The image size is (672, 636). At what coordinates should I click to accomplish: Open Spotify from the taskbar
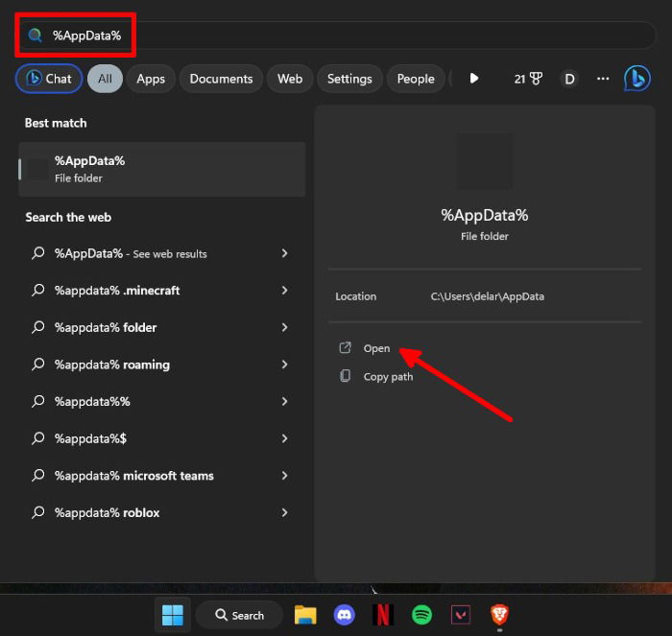pyautogui.click(x=421, y=615)
